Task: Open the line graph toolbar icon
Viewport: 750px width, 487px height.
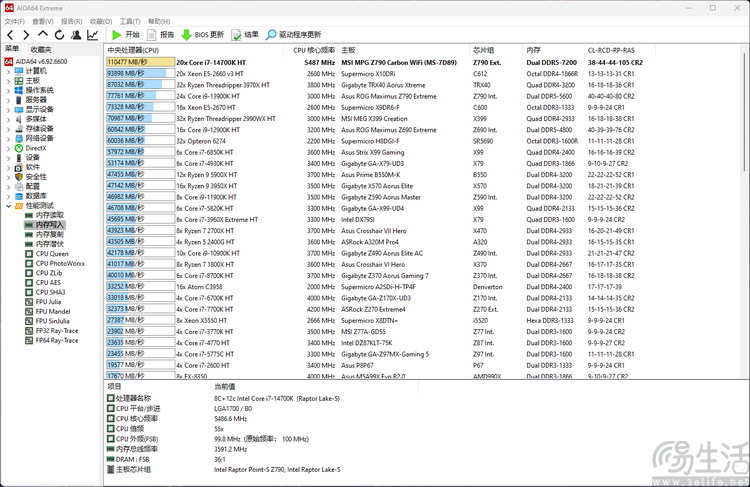Action: [93, 34]
